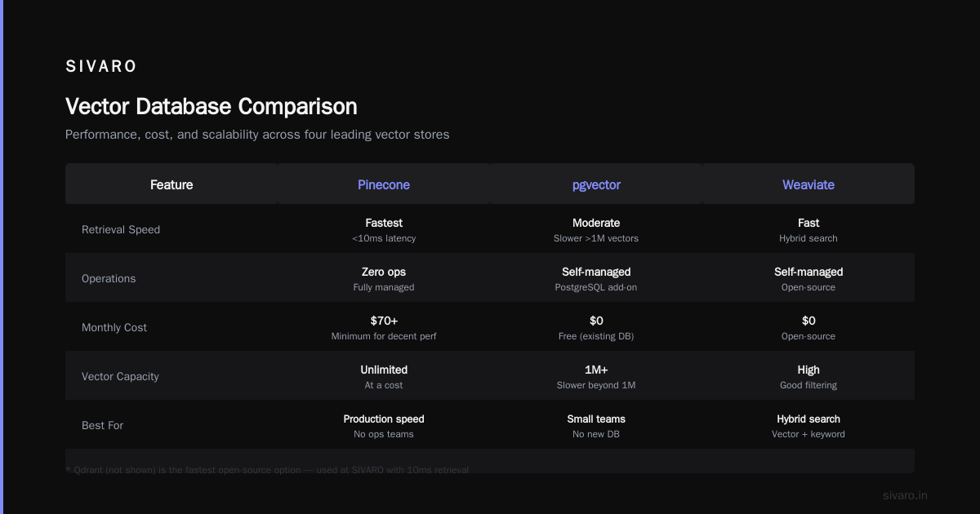Click the Best For row label

[x=102, y=425]
